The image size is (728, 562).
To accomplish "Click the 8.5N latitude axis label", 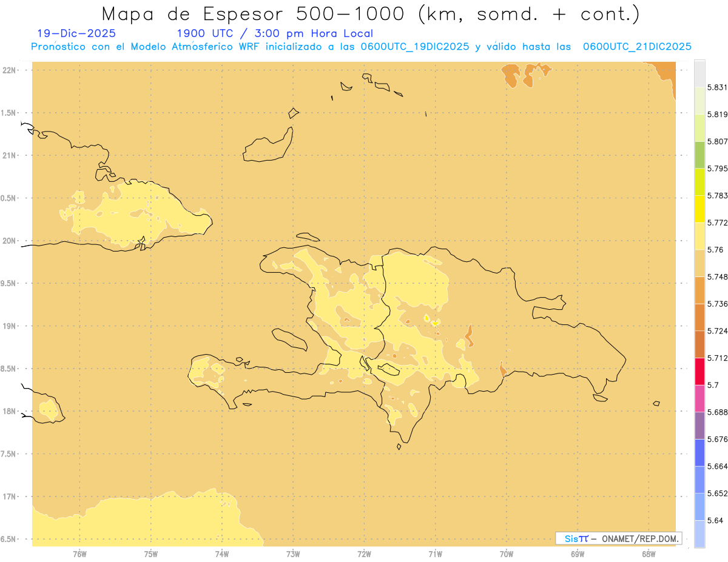I will [8, 369].
